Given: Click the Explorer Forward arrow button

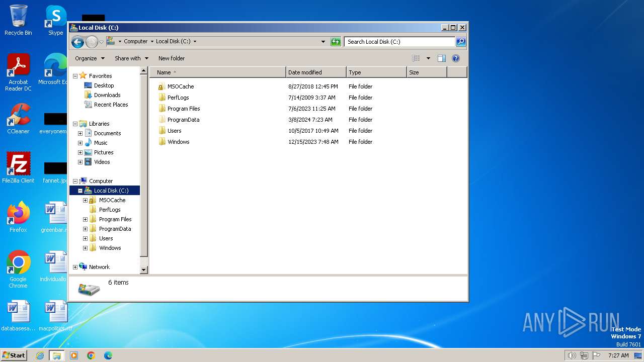Looking at the screenshot, I should (x=92, y=42).
